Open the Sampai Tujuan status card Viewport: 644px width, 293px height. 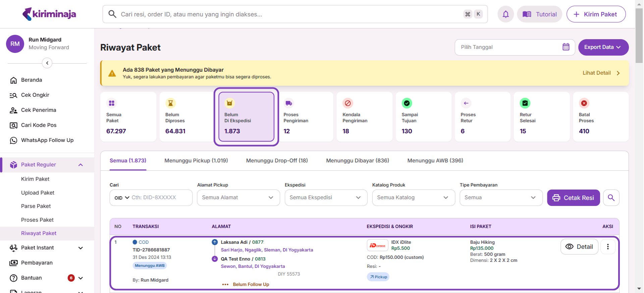click(423, 117)
